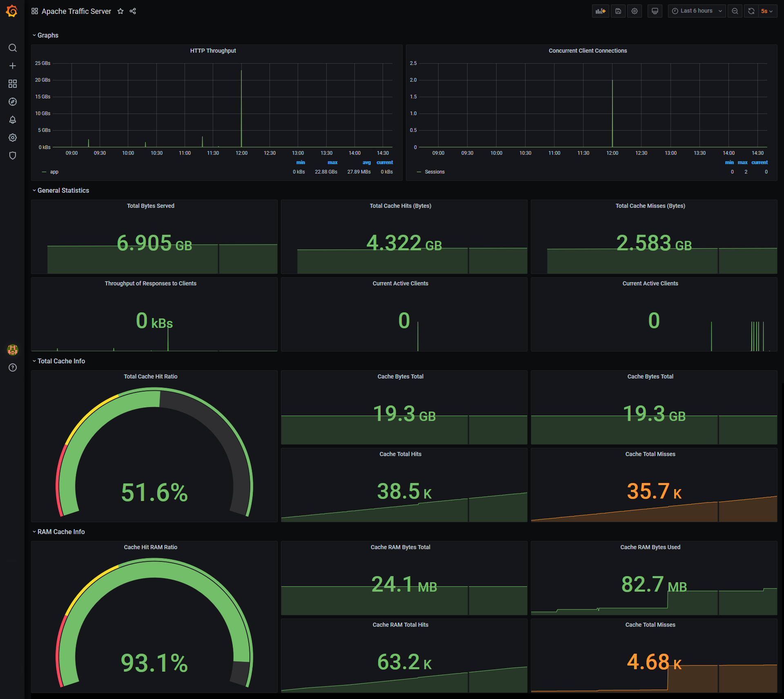Viewport: 784px width, 699px height.
Task: Click the Sessions legend color line
Action: tap(419, 172)
